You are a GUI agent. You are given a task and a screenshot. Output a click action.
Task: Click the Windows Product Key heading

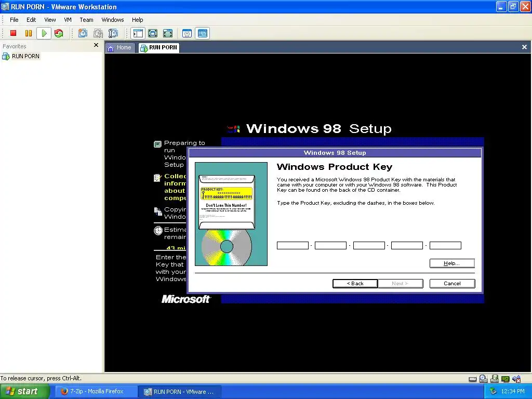335,167
